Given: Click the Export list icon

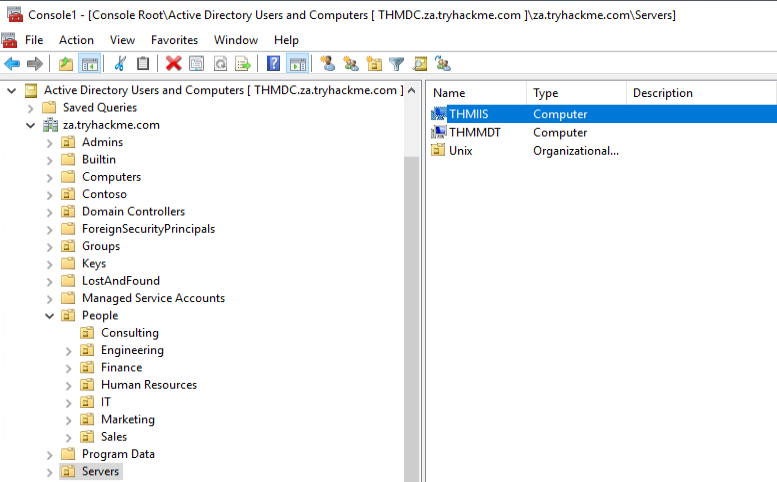Looking at the screenshot, I should [242, 64].
